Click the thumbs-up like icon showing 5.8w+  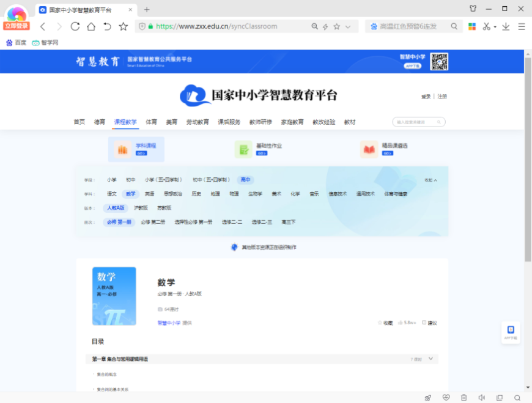click(401, 323)
